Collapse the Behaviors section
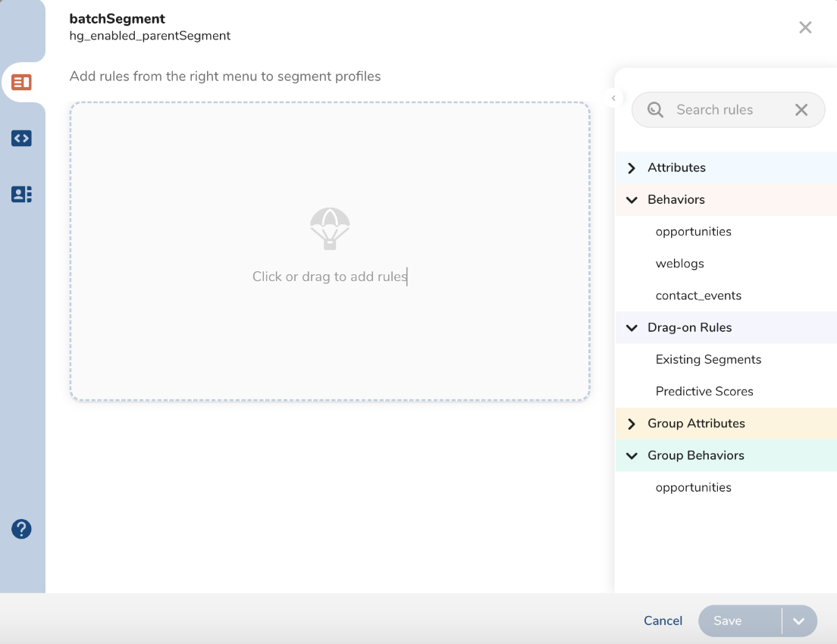Image resolution: width=837 pixels, height=644 pixels. pyautogui.click(x=632, y=200)
